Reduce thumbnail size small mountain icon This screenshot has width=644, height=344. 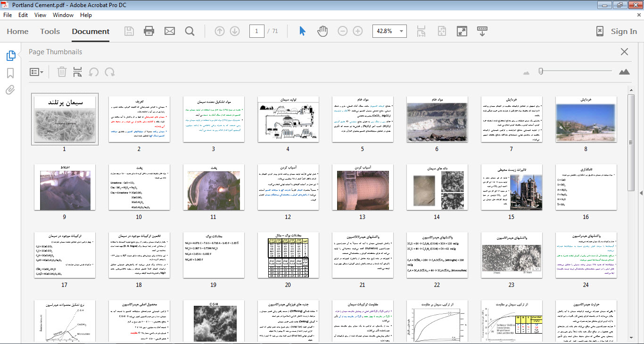pyautogui.click(x=527, y=72)
